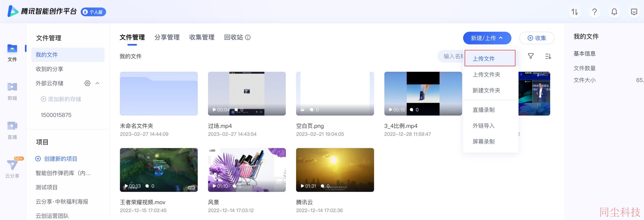Open the 腾讯云 video thumbnail
Screen dimensions: 644x220
tap(335, 170)
